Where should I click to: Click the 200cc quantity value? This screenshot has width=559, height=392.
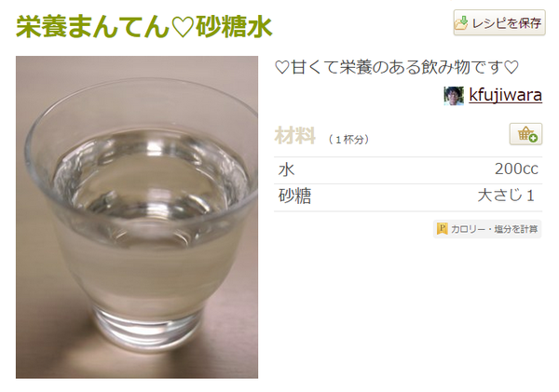[516, 169]
